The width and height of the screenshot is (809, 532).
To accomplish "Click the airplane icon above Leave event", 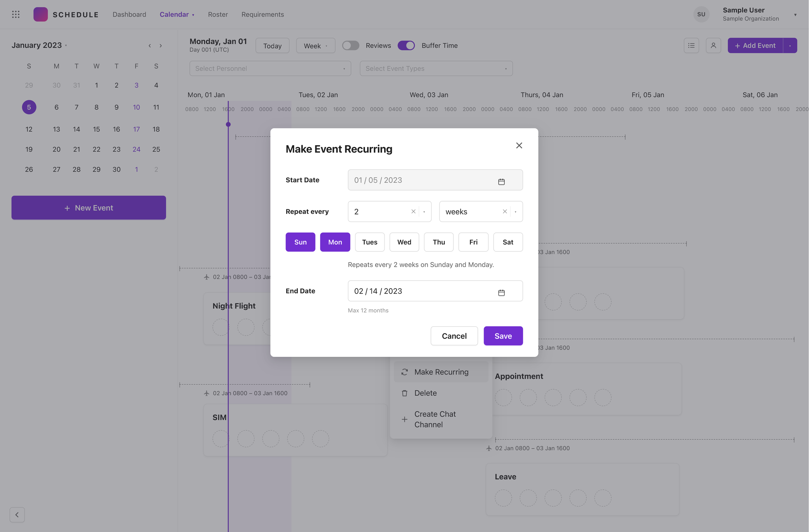I will click(489, 448).
